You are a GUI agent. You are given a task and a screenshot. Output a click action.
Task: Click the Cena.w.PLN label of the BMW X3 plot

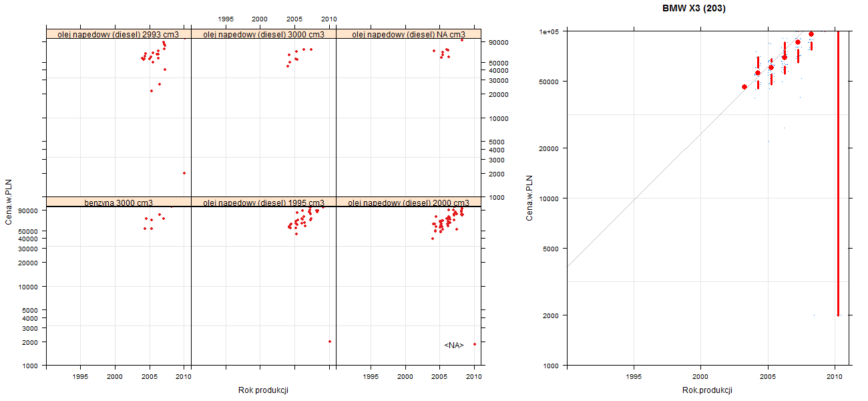click(x=529, y=198)
